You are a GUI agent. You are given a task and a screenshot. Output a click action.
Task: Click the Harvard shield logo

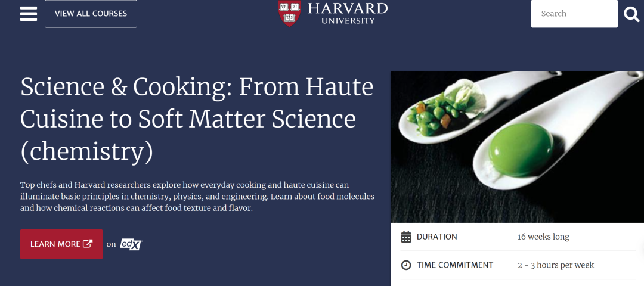point(289,13)
